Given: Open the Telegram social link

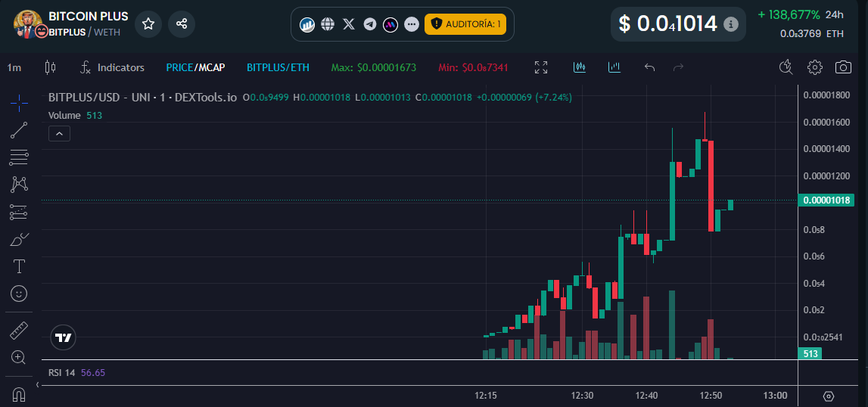Looking at the screenshot, I should 370,23.
